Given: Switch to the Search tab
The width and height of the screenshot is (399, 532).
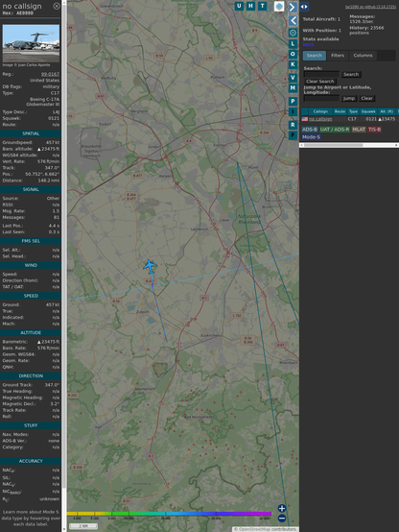Looking at the screenshot, I should 315,56.
